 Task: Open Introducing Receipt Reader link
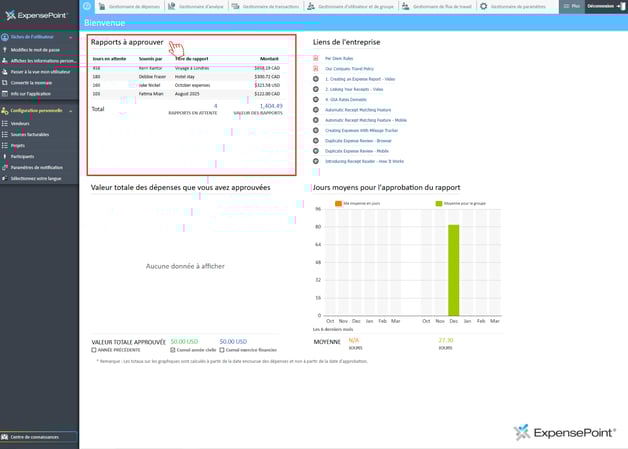tap(364, 161)
